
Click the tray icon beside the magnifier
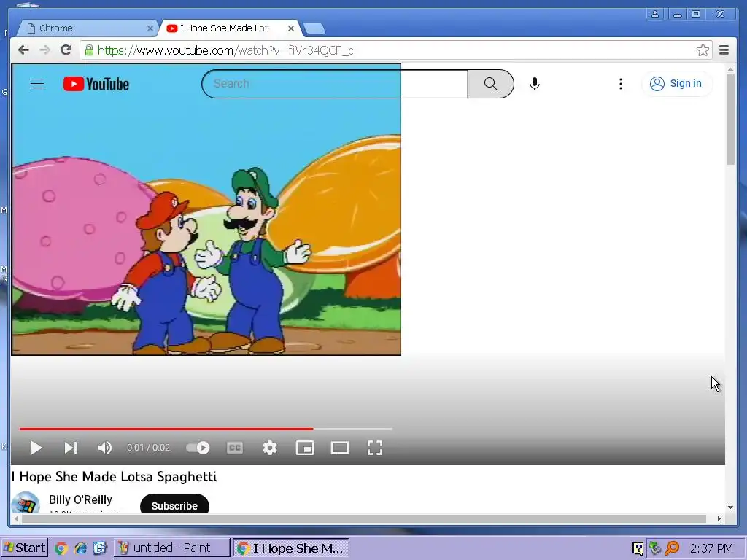pos(655,548)
